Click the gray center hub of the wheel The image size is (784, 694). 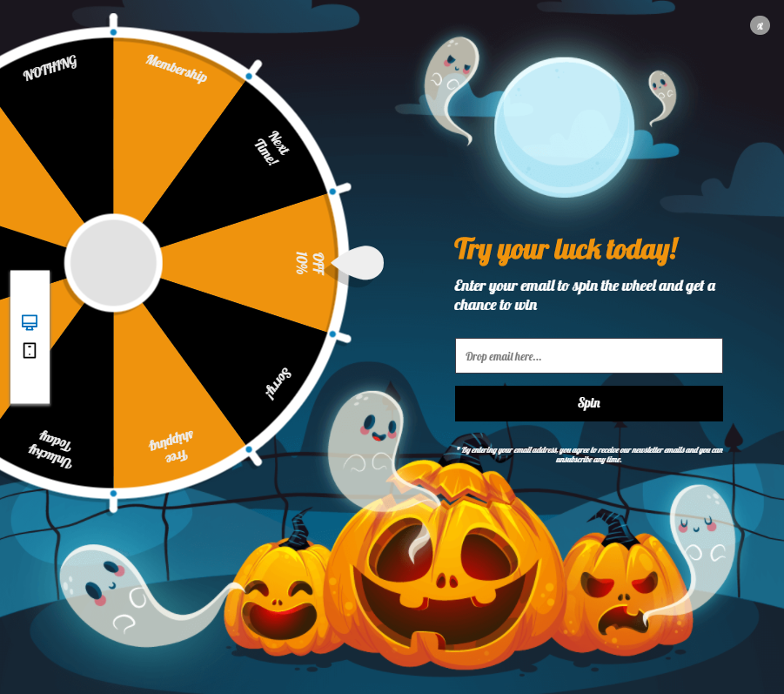pos(113,263)
